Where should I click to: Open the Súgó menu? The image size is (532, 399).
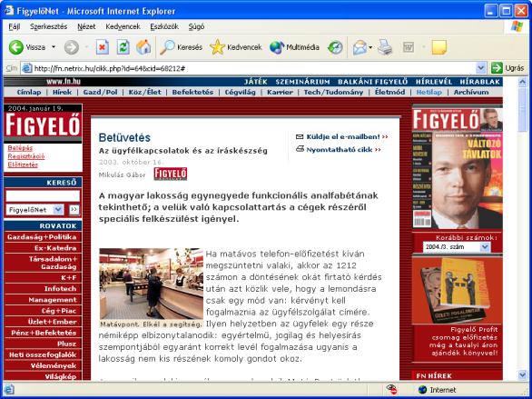coord(196,26)
